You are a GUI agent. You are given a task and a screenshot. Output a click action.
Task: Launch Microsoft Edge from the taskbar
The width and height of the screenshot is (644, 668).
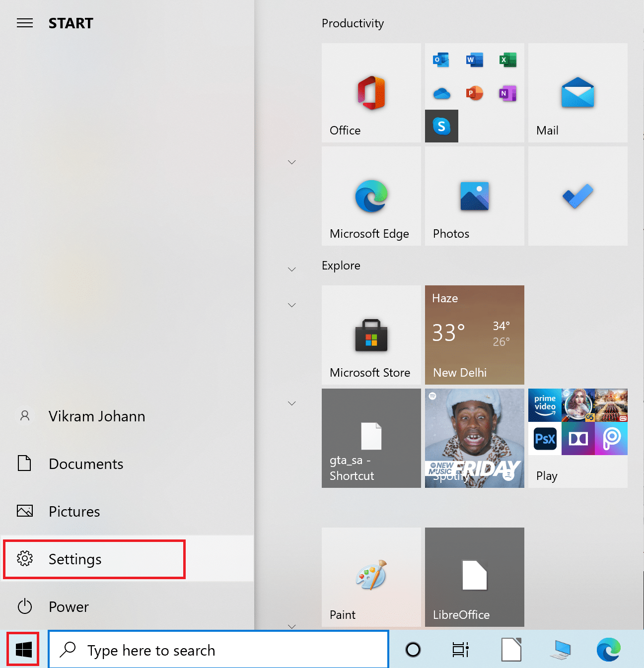tap(609, 650)
